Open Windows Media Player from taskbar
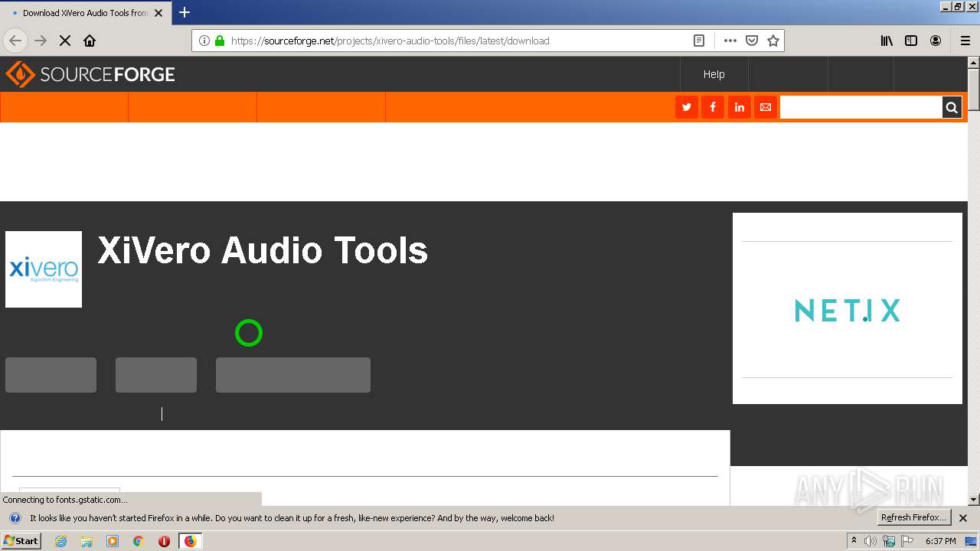Screen dimensions: 980x551 tap(113, 541)
